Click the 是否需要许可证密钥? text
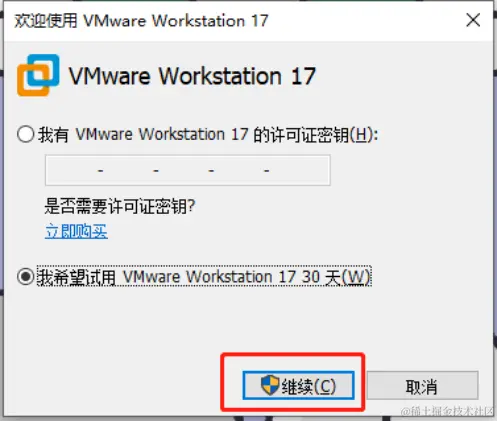498x421 pixels. tap(120, 206)
